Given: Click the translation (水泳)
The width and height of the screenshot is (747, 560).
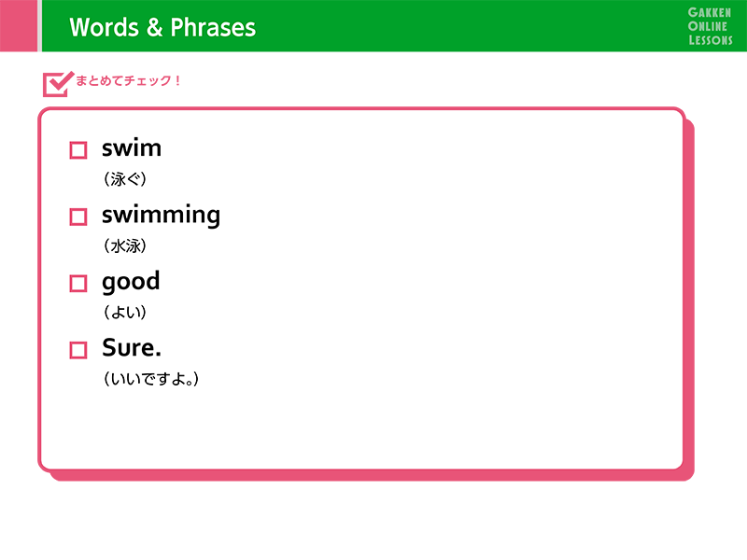Looking at the screenshot, I should pos(125,245).
